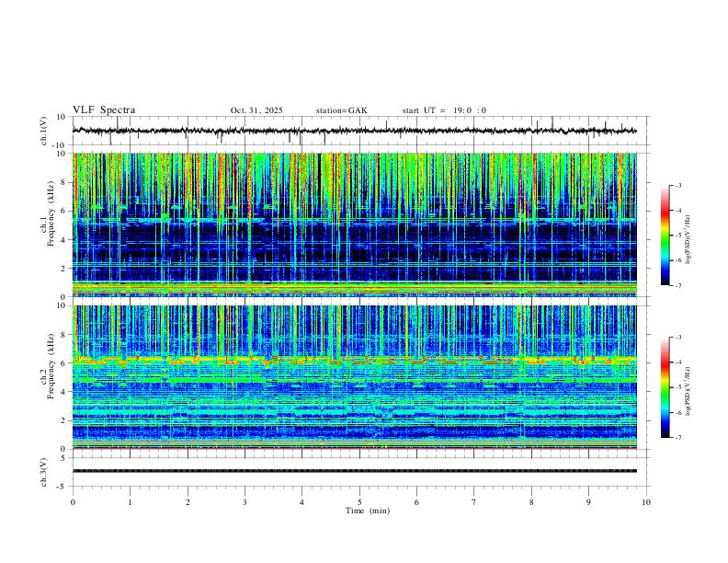This screenshot has width=728, height=563.
Task: Click the "6" tick label on Time axis
Action: click(x=417, y=502)
